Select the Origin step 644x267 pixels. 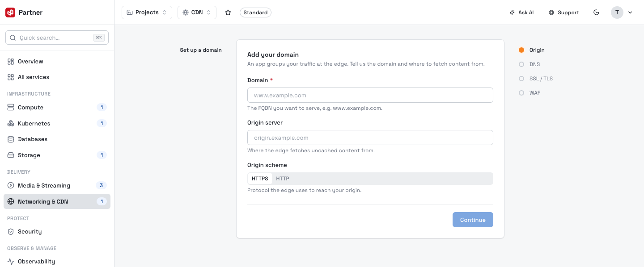(x=532, y=50)
